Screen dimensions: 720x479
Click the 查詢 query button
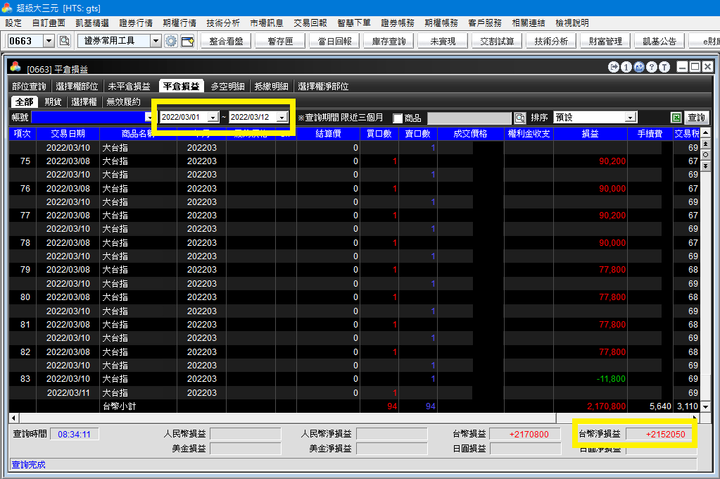tap(696, 118)
